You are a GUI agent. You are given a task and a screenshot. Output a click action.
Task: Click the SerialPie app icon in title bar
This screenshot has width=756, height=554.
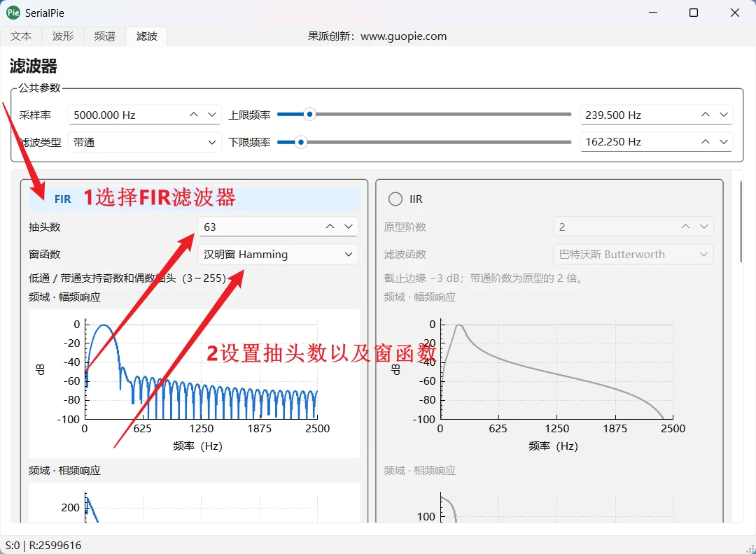13,13
